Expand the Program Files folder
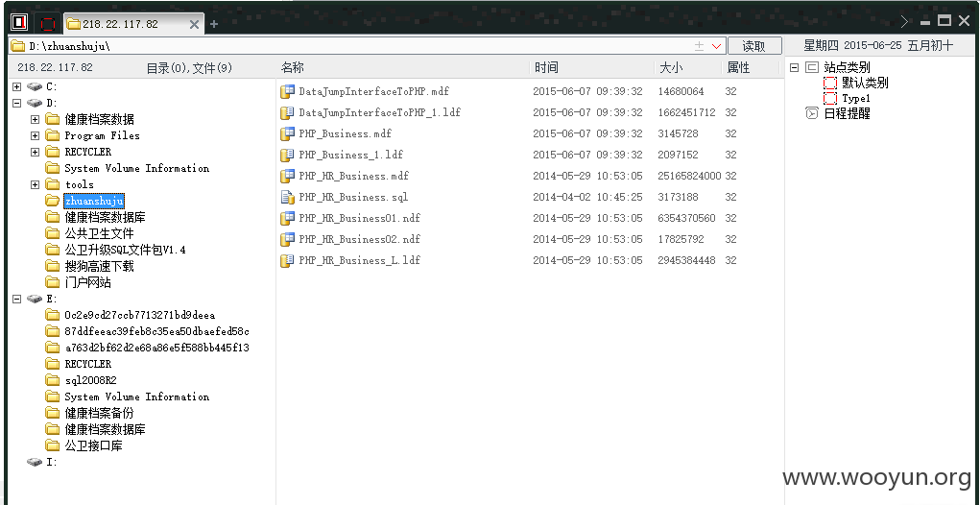Screen dimensions: 980x505 (35, 135)
